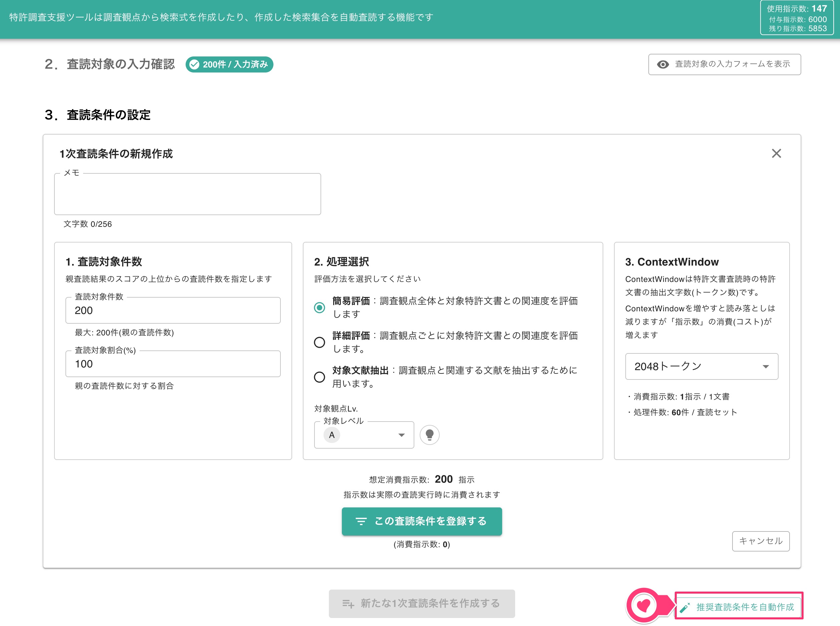Screen dimensions: 840x626
Task: Click the 使用指示数 counter box
Action: [797, 18]
